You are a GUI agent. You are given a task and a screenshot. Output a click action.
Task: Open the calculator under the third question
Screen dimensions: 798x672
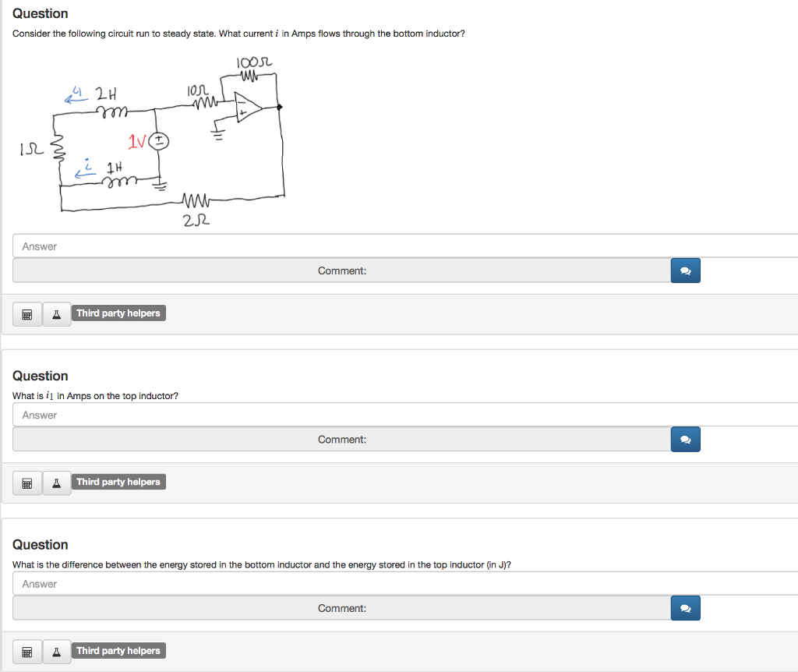click(x=26, y=651)
